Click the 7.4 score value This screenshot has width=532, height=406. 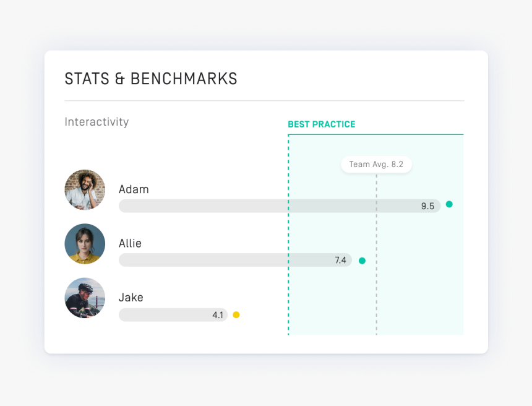coord(340,260)
